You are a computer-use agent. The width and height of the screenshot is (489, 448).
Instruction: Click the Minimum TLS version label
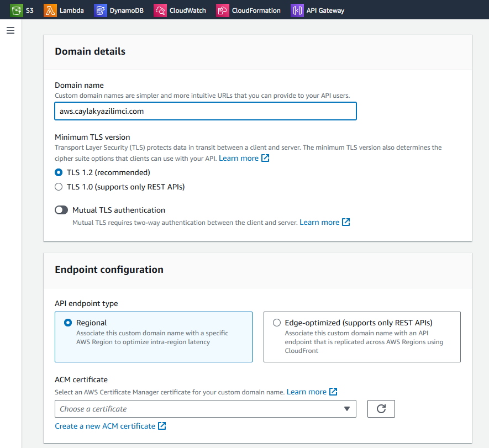pyautogui.click(x=92, y=137)
